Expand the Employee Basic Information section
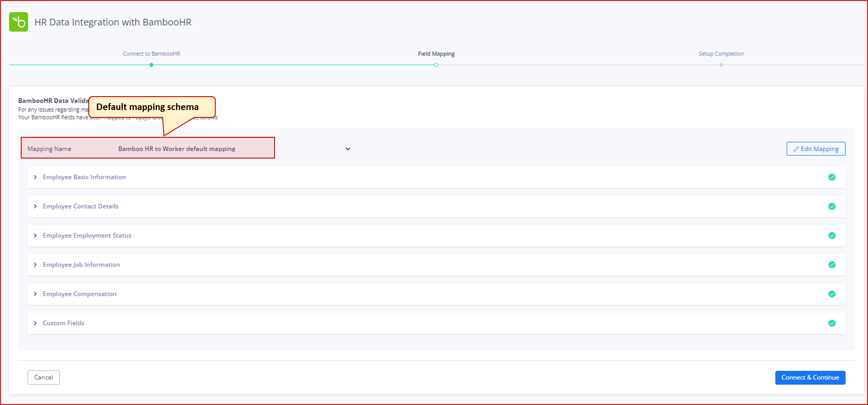The width and height of the screenshot is (868, 405). [x=36, y=177]
